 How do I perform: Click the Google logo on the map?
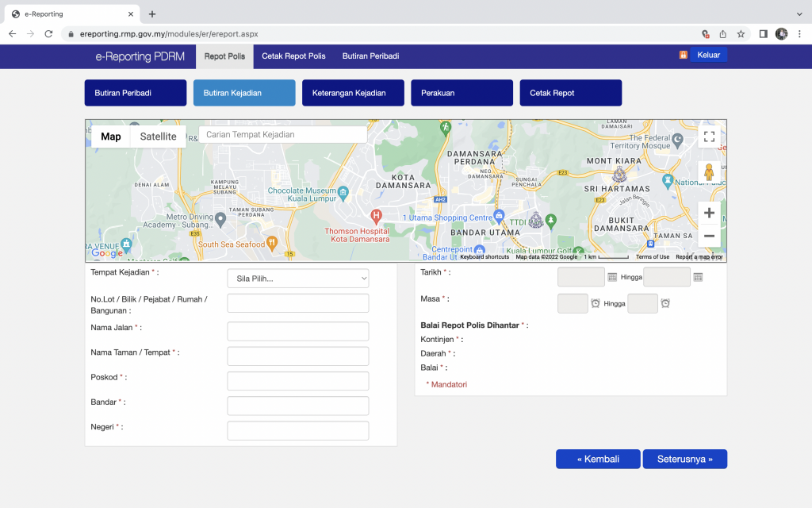coord(107,252)
